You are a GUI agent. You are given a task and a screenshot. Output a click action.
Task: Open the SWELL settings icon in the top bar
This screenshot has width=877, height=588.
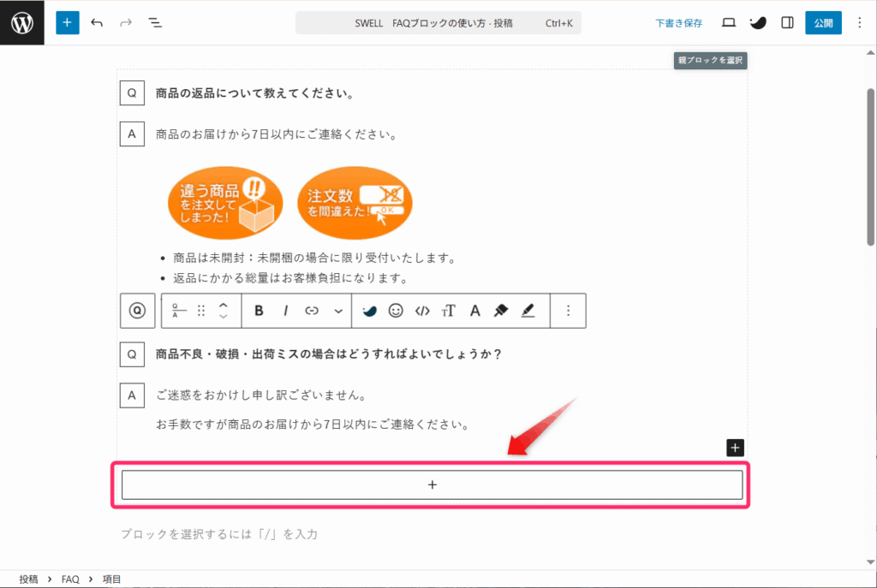tap(757, 23)
